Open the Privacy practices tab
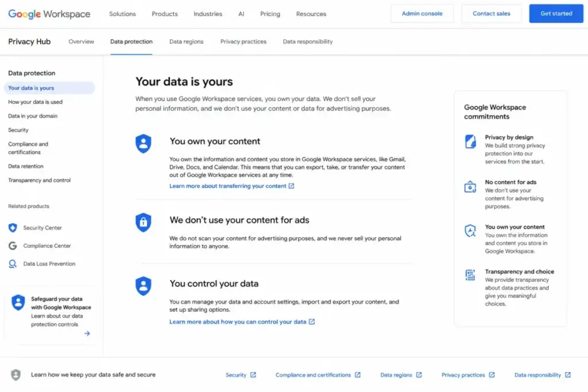The width and height of the screenshot is (588, 392). (x=243, y=41)
